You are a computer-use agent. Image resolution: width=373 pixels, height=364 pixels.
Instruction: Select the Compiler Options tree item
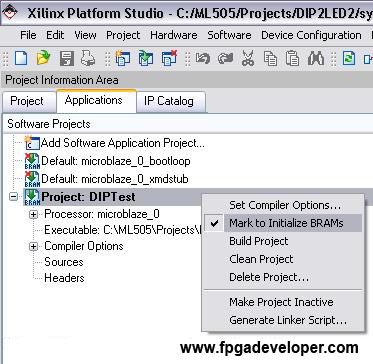click(x=84, y=247)
